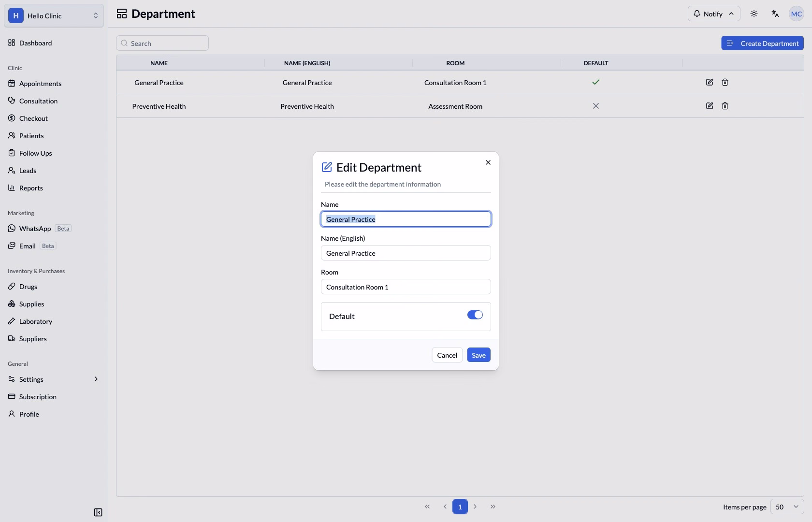
Task: Open Patients in the sidebar
Action: pyautogui.click(x=54, y=136)
